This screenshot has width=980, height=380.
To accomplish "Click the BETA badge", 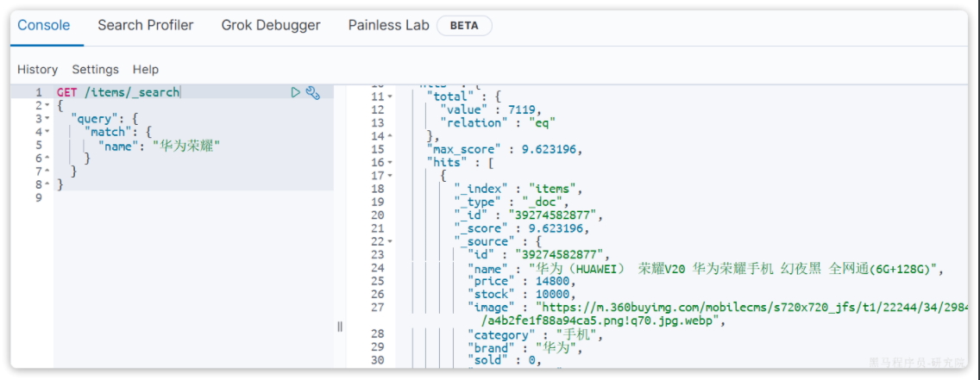I will pyautogui.click(x=464, y=26).
